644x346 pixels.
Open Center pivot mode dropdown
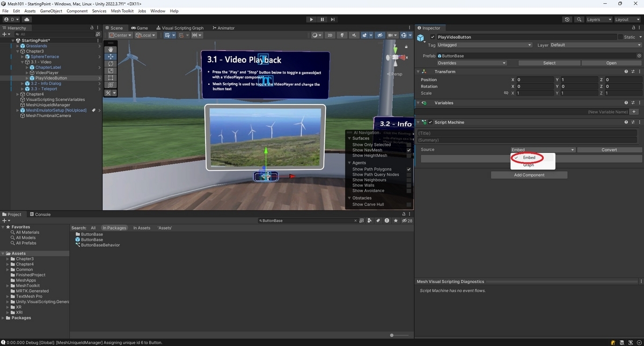tap(120, 35)
